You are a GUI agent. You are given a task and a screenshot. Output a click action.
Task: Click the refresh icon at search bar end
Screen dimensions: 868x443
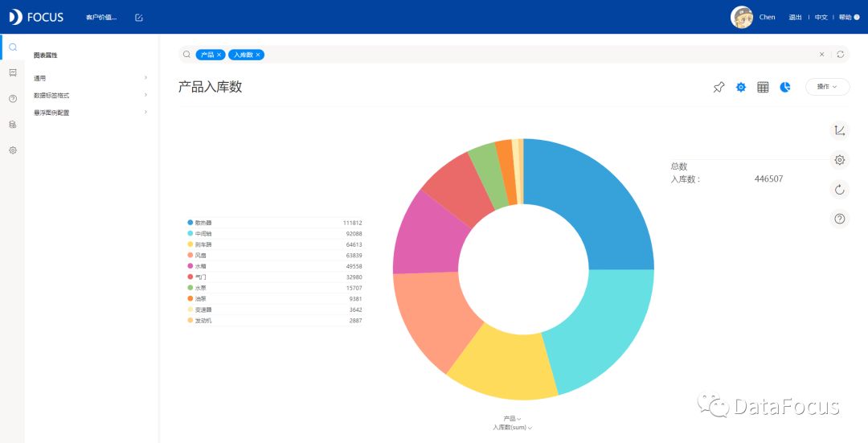841,54
